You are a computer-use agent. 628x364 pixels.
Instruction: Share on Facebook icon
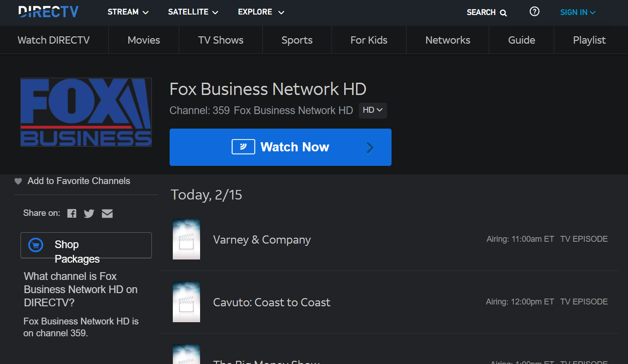click(72, 214)
